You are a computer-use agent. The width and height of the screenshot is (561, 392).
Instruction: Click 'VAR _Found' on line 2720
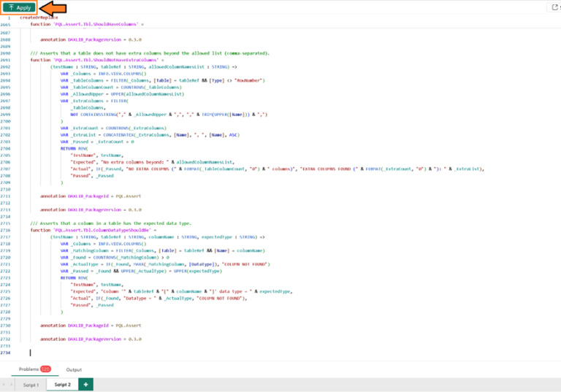[x=73, y=258]
